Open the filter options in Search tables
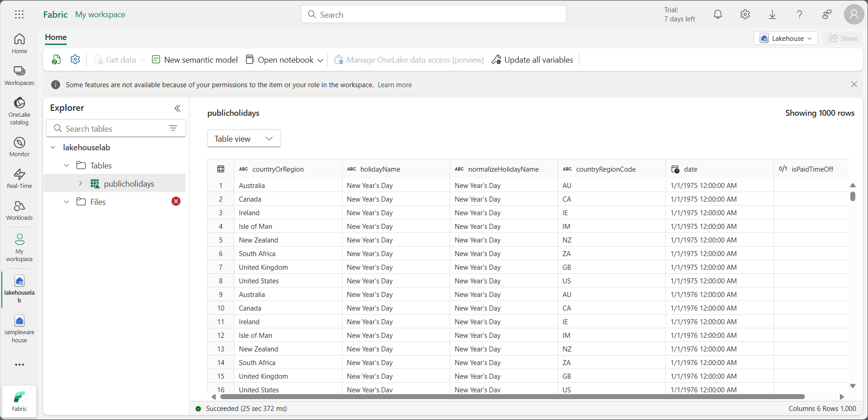This screenshot has width=868, height=420. pos(173,128)
